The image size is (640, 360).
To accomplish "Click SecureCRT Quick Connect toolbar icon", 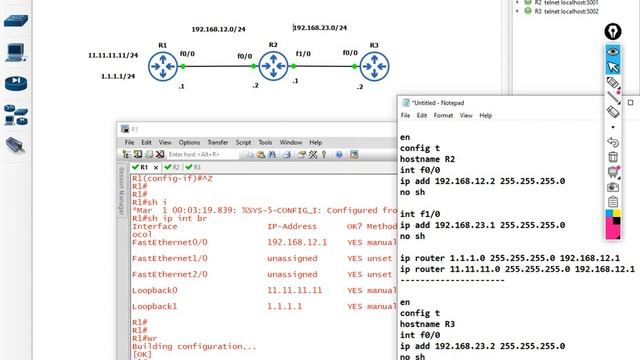I will click(x=138, y=154).
